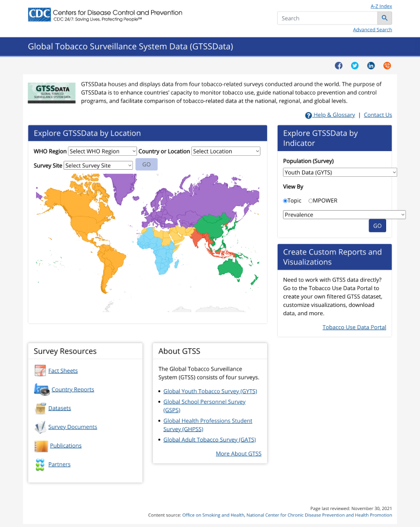Screen dimensions: 420x527
Task: Share page on Twitter
Action: (355, 65)
